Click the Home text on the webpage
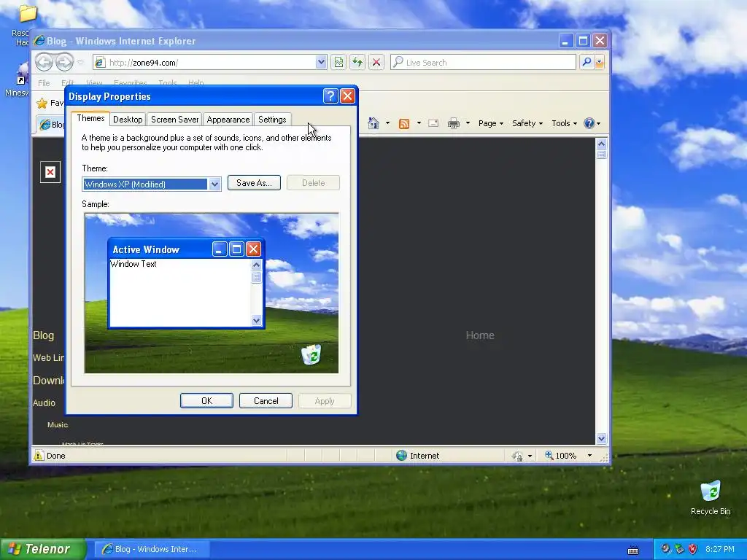This screenshot has width=747, height=560. pyautogui.click(x=480, y=335)
